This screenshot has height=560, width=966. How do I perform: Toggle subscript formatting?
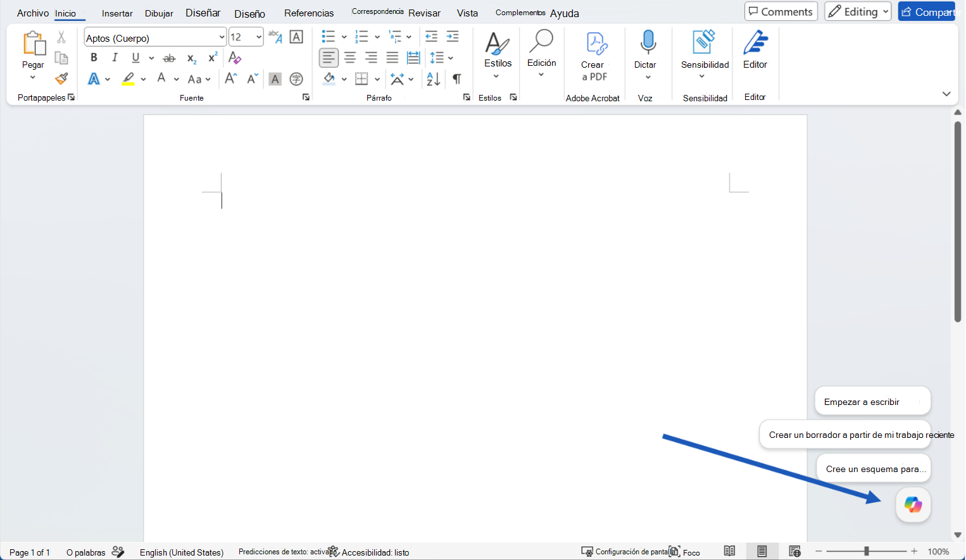pyautogui.click(x=191, y=58)
